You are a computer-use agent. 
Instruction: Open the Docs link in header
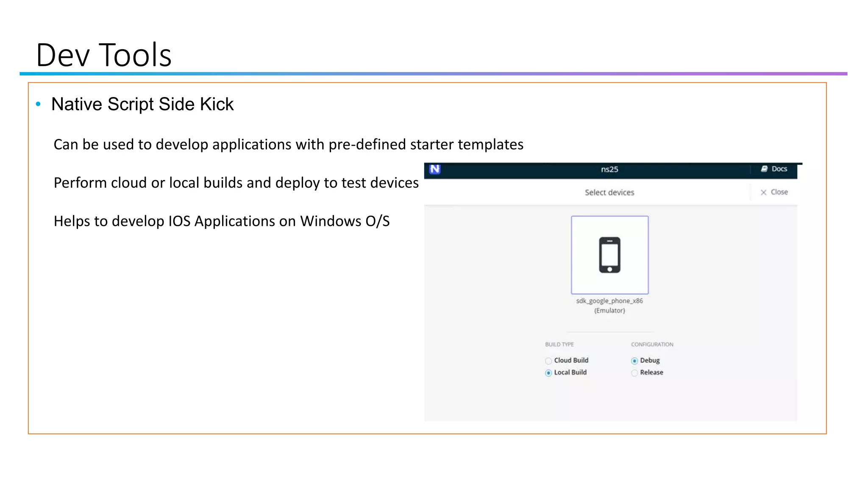tap(774, 169)
